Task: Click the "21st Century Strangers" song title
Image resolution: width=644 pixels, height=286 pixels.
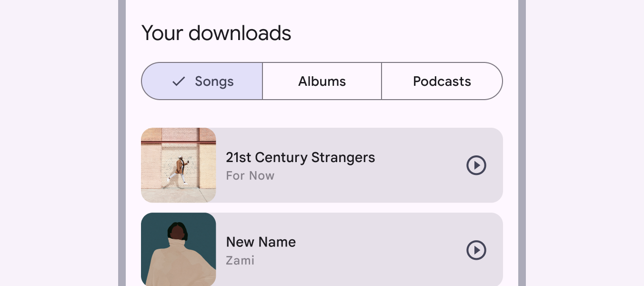Action: pyautogui.click(x=300, y=157)
